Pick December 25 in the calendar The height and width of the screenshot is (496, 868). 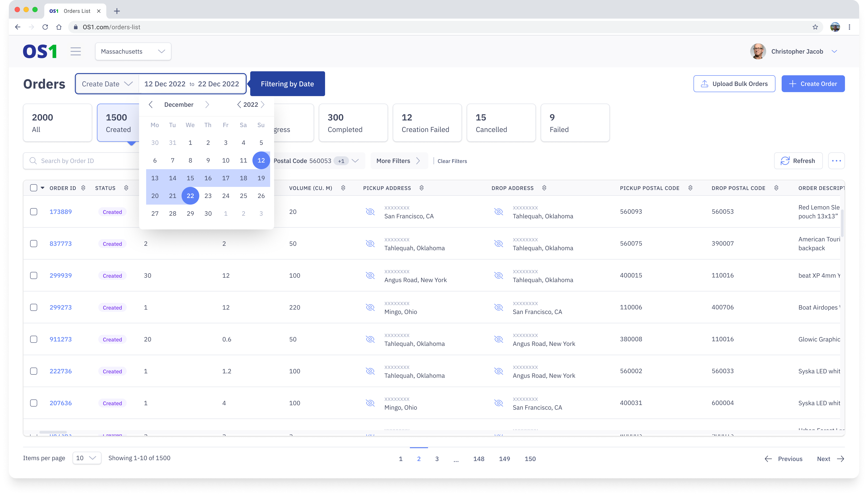pos(243,196)
